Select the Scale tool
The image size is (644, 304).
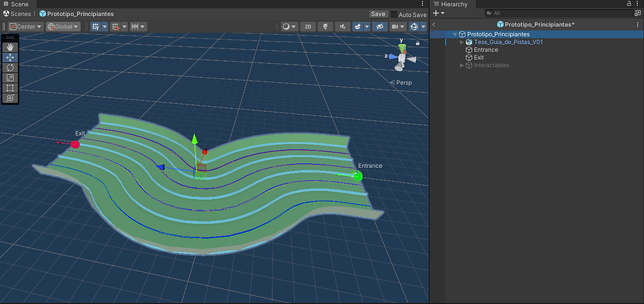11,78
